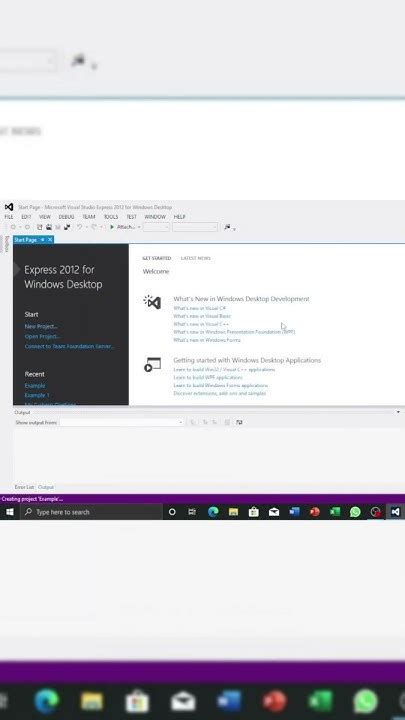Screen dimensions: 405x720
Task: Open the Output panel window position arrow
Action: point(398,412)
